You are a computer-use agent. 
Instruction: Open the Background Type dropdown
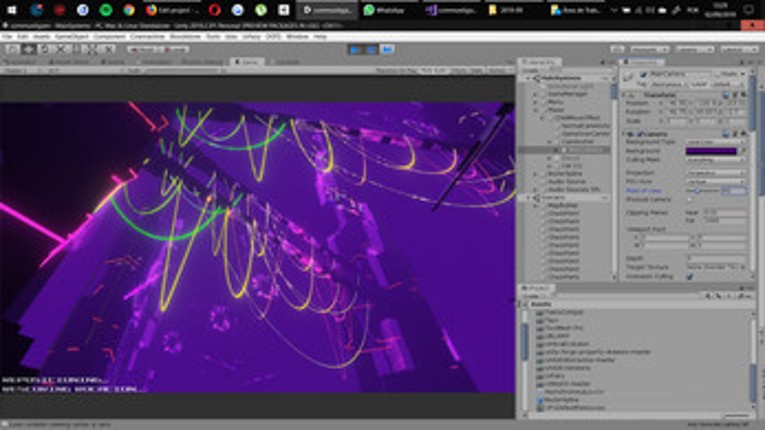pos(716,142)
